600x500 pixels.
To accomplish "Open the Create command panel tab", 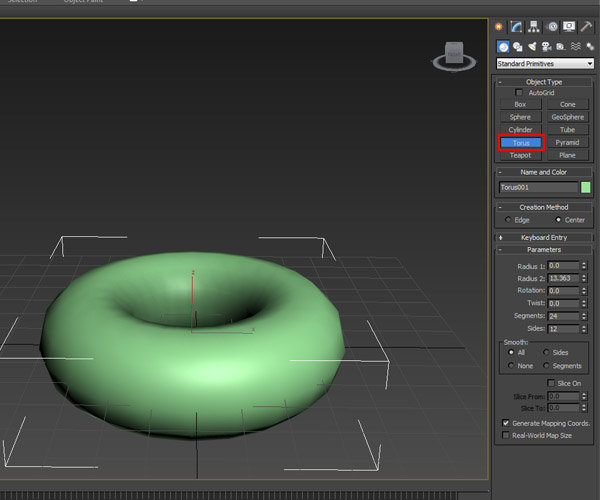I will pyautogui.click(x=499, y=27).
